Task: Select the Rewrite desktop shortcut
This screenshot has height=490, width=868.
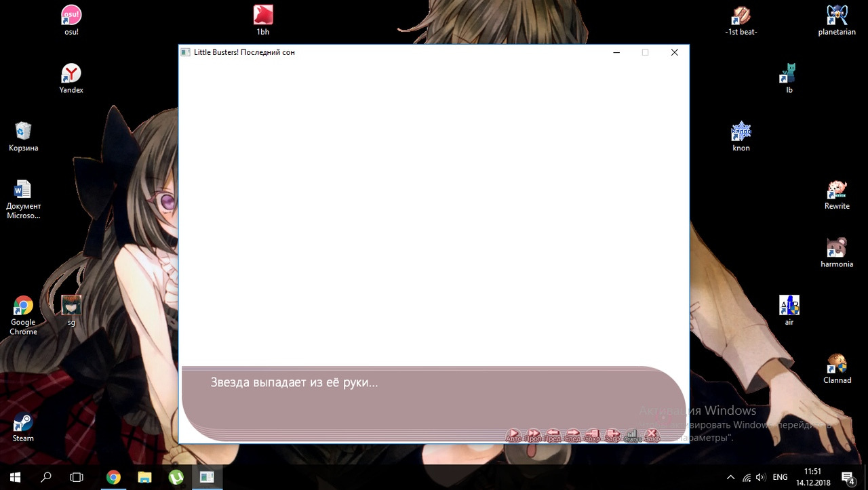Action: click(x=837, y=195)
